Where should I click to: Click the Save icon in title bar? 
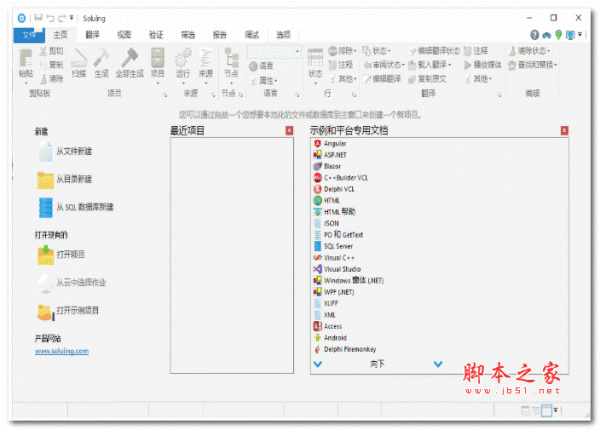(x=38, y=17)
